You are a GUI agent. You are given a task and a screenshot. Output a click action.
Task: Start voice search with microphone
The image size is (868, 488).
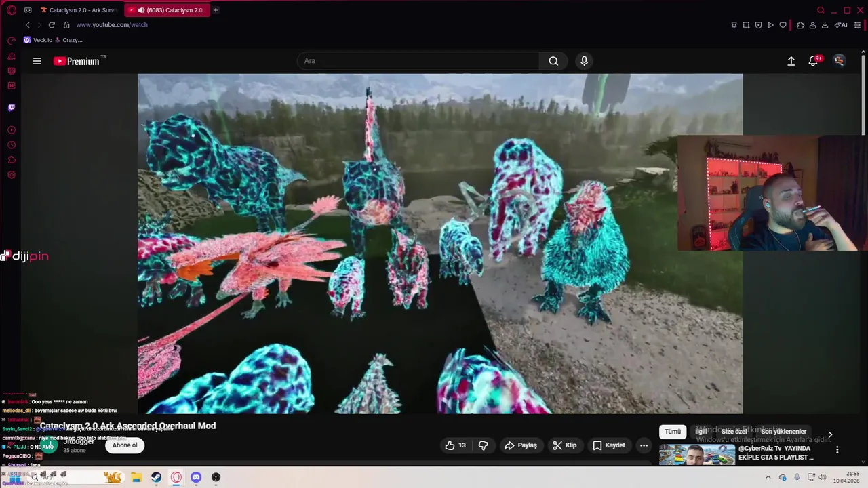point(584,61)
